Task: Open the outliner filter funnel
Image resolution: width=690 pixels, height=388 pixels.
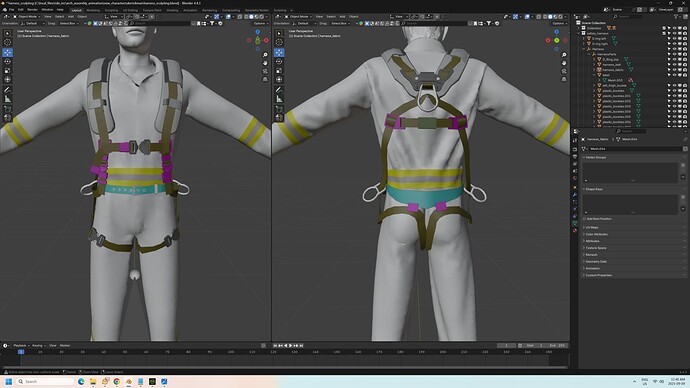Action: pyautogui.click(x=676, y=17)
